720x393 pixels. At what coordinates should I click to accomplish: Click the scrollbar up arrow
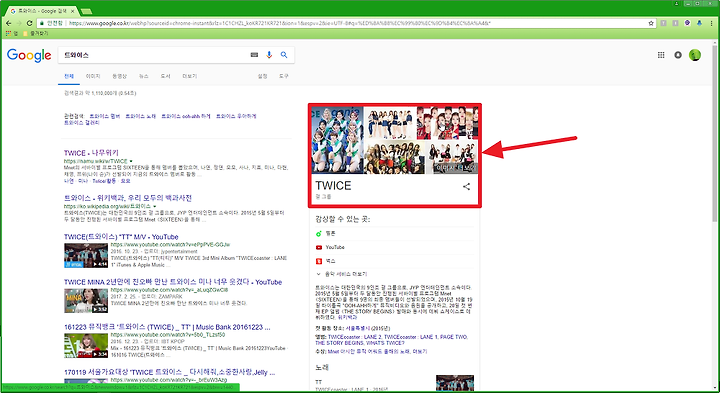coord(715,42)
